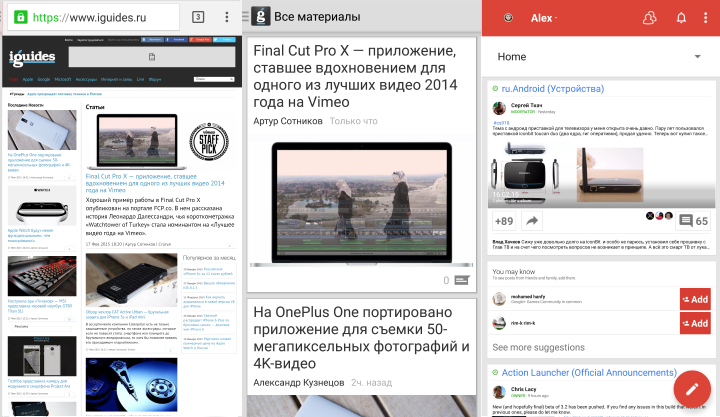This screenshot has width=720, height=417.
Task: Open the hard drive article thumbnail
Action: [131, 385]
